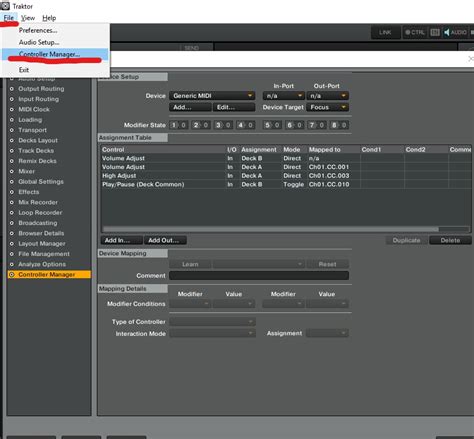Image resolution: width=474 pixels, height=439 pixels.
Task: Click the Add... device button
Action: (190, 107)
